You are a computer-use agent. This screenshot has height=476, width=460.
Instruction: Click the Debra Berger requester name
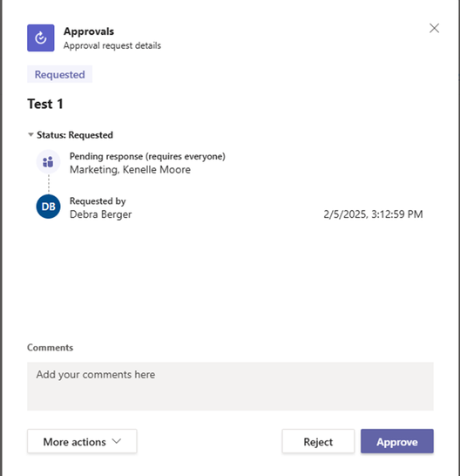[101, 214]
